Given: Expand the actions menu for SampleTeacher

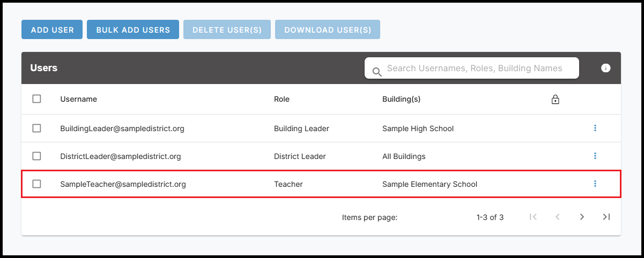Looking at the screenshot, I should click(x=595, y=184).
